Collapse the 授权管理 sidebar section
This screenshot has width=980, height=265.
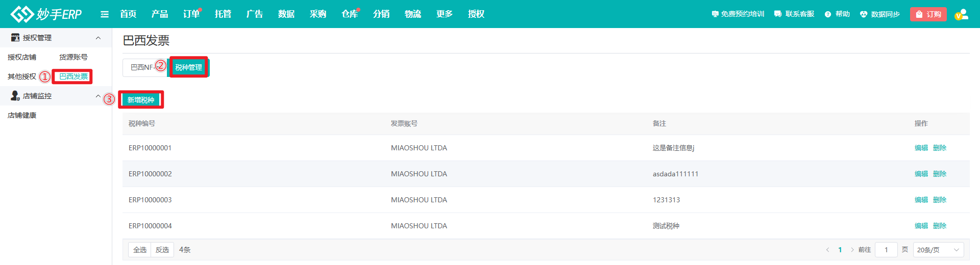tap(98, 38)
